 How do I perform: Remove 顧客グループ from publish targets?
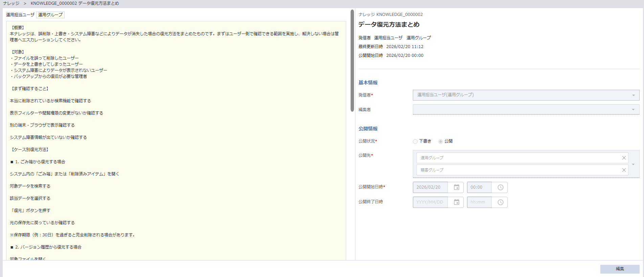click(x=624, y=170)
